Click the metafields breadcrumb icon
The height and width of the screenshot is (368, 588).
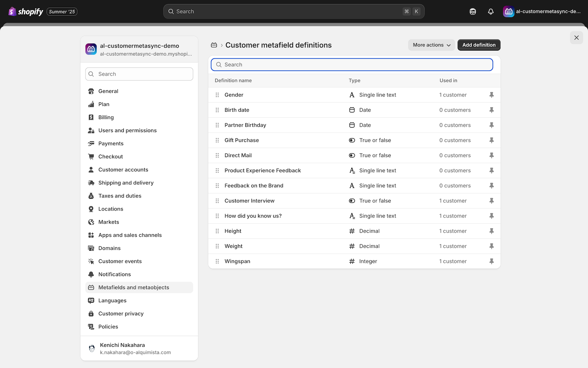tap(214, 45)
